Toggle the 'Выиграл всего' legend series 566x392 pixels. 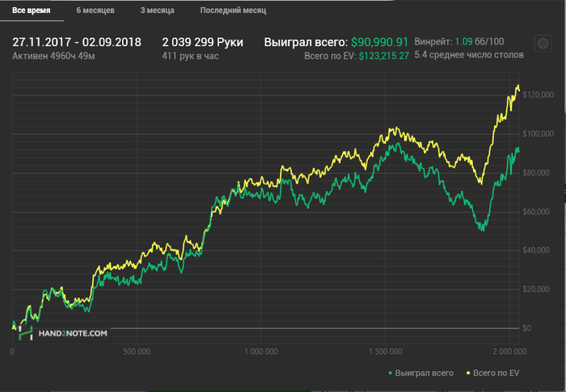click(x=421, y=373)
